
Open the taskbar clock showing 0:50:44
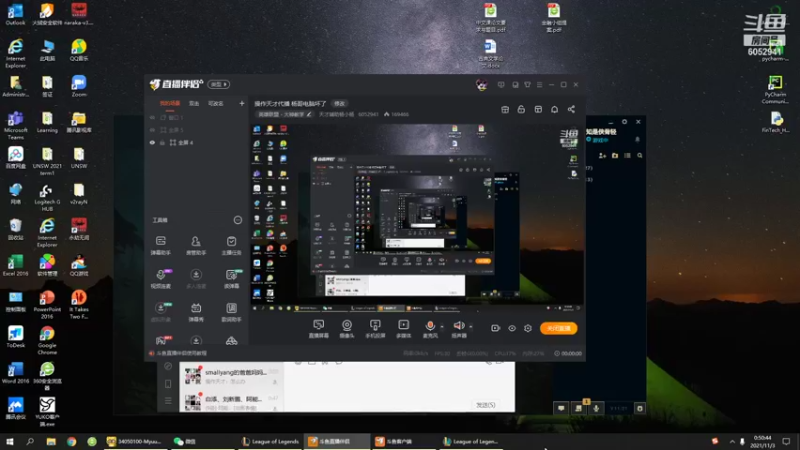(x=762, y=441)
